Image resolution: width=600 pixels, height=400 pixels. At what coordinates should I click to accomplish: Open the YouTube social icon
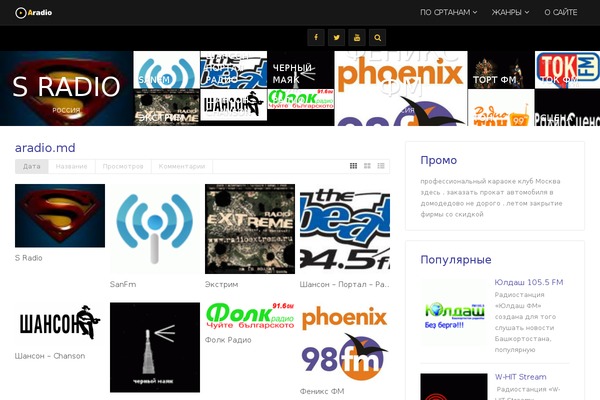(x=357, y=38)
